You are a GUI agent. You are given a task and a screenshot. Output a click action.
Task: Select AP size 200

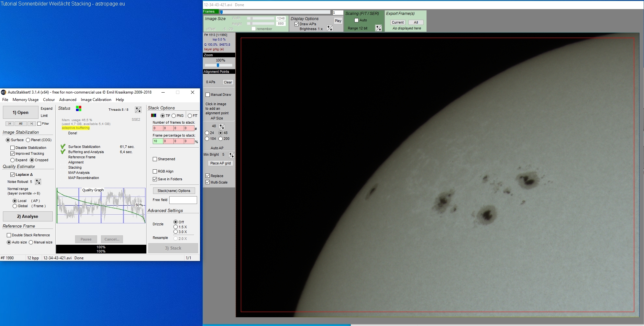coord(221,139)
